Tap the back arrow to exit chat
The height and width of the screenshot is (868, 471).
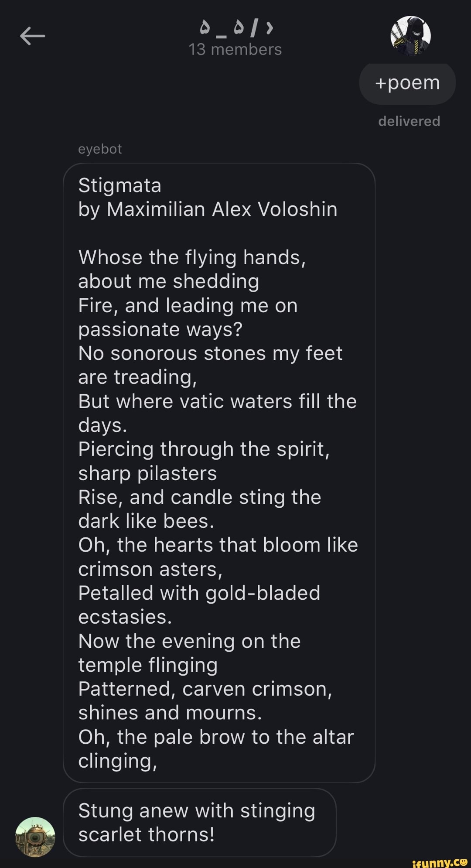(32, 37)
